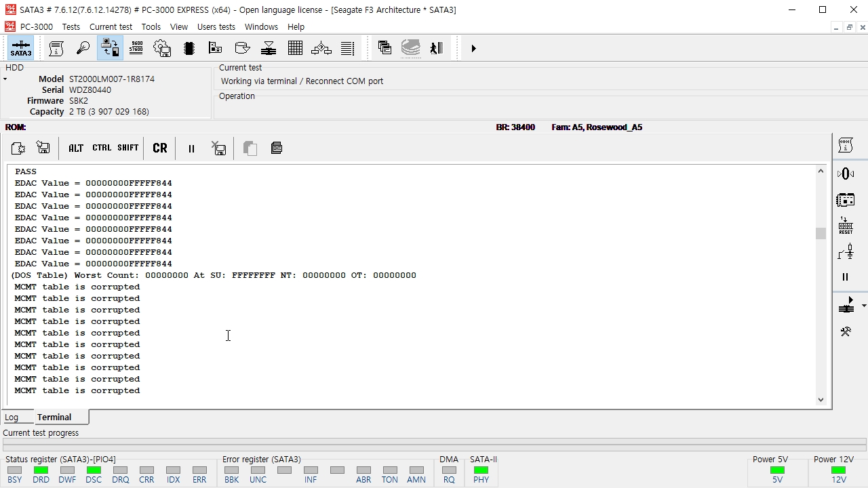868x488 pixels.
Task: Toggle the ALT modifier key button
Action: (x=76, y=148)
